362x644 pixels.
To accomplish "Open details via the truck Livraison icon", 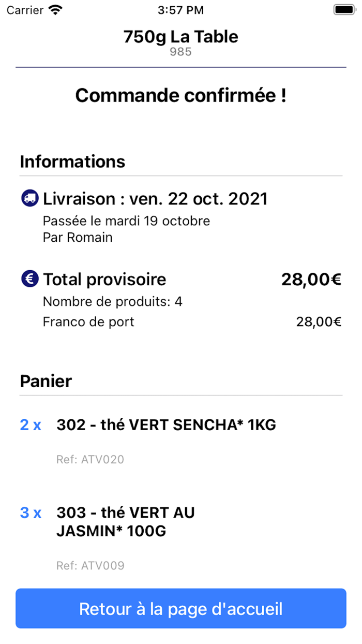I will click(29, 198).
